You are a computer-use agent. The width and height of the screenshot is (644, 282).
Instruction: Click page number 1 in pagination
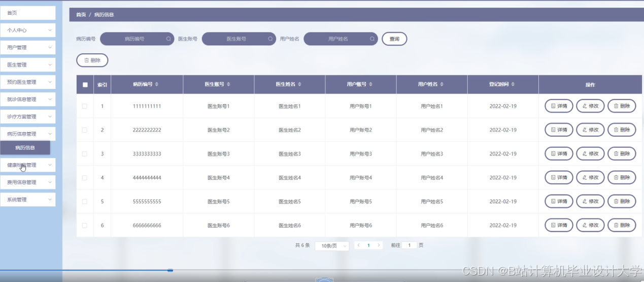[x=368, y=245]
